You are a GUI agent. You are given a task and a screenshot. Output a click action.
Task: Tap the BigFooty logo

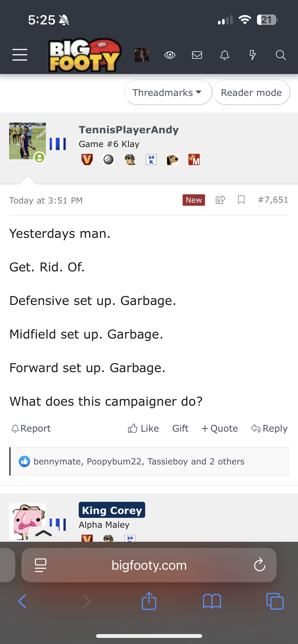coord(85,55)
